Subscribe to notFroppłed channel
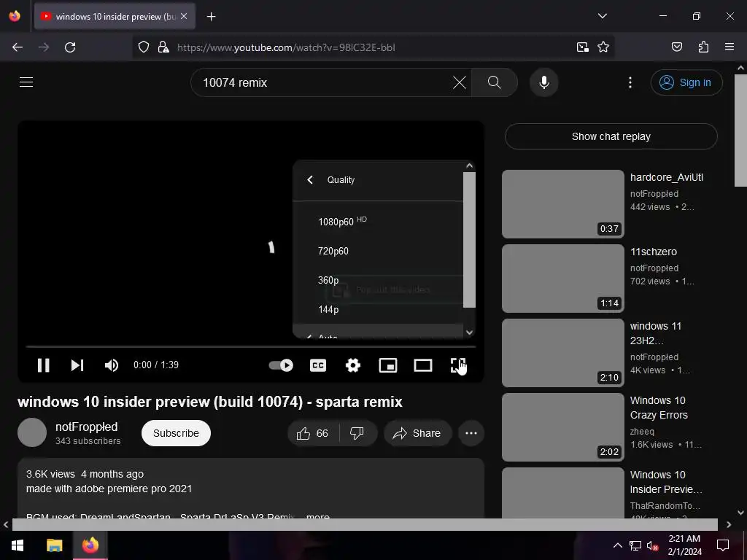The image size is (747, 560). (x=176, y=433)
